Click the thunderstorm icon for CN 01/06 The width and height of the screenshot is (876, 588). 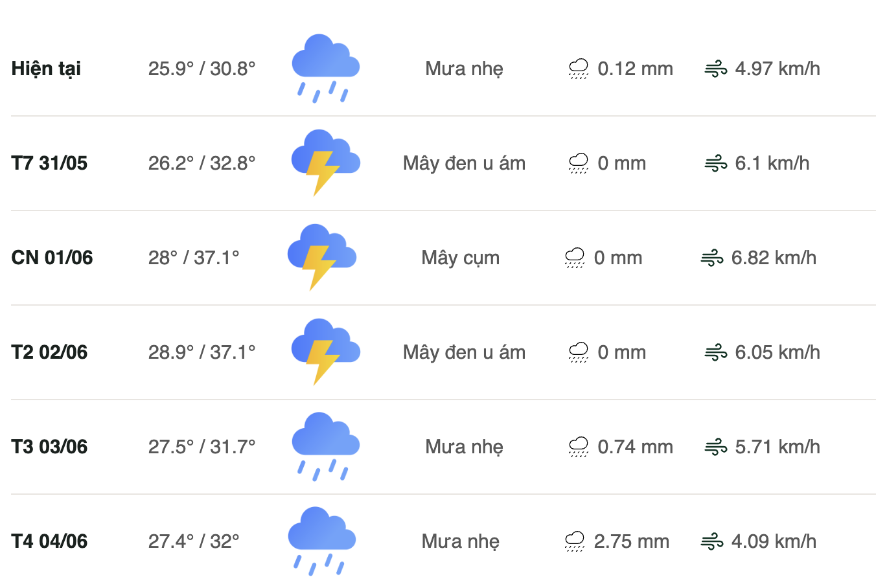[322, 257]
